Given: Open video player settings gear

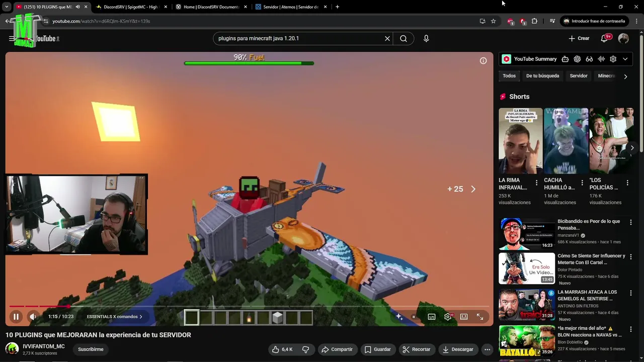Looking at the screenshot, I should [x=448, y=317].
